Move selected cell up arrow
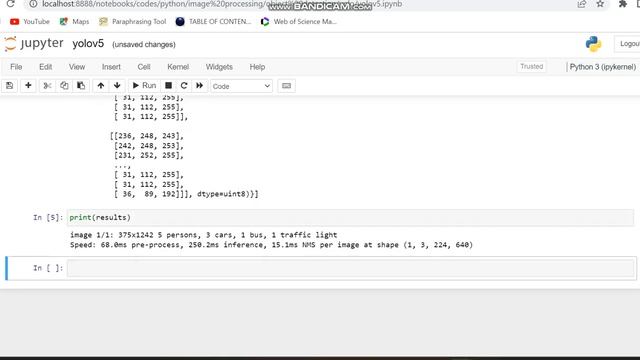Screen dimensions: 640x360 coord(101,86)
